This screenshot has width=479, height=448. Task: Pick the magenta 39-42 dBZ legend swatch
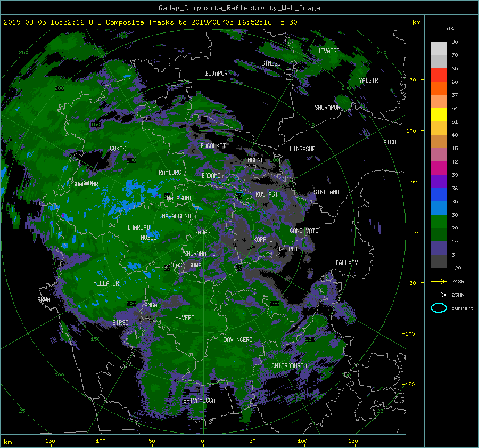pos(439,168)
